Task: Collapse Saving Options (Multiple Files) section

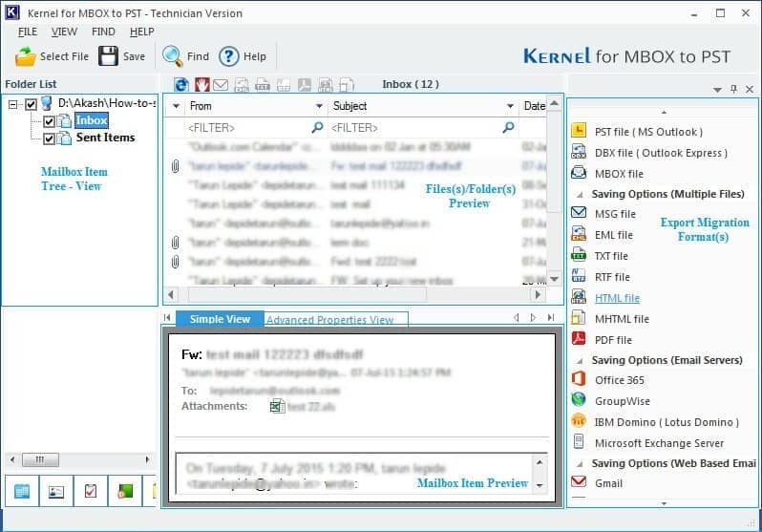Action: pos(580,195)
